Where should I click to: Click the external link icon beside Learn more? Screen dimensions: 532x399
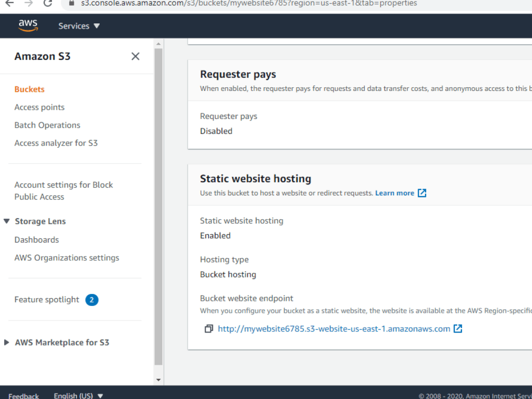click(x=422, y=193)
